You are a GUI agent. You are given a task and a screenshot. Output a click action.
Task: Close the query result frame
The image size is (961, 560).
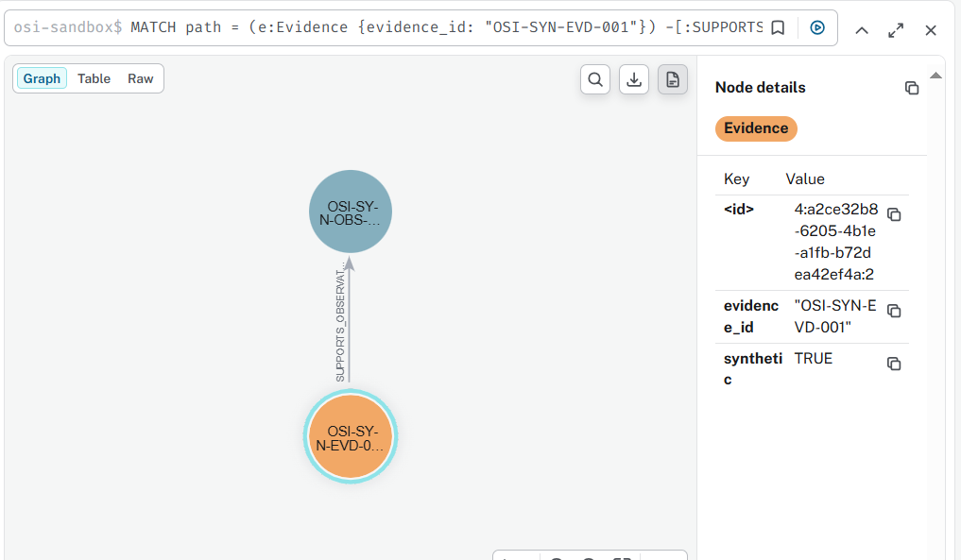click(x=931, y=30)
